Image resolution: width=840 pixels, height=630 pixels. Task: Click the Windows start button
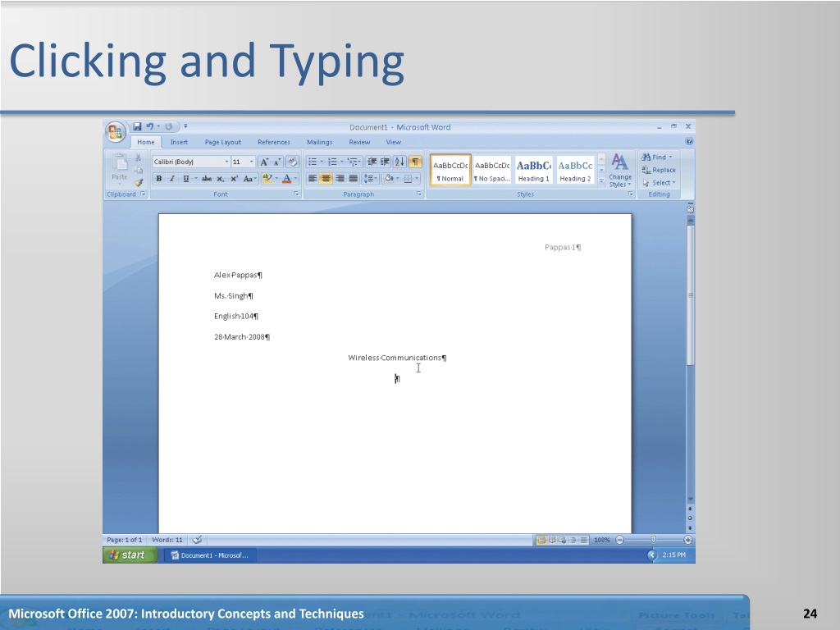pos(130,555)
